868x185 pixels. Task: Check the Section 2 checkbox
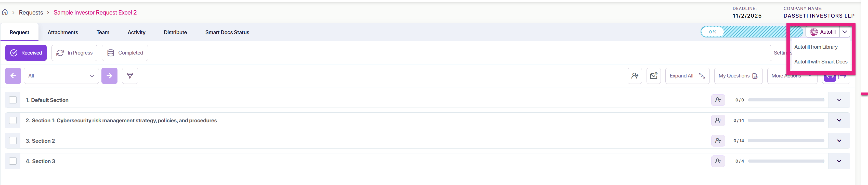click(x=13, y=140)
